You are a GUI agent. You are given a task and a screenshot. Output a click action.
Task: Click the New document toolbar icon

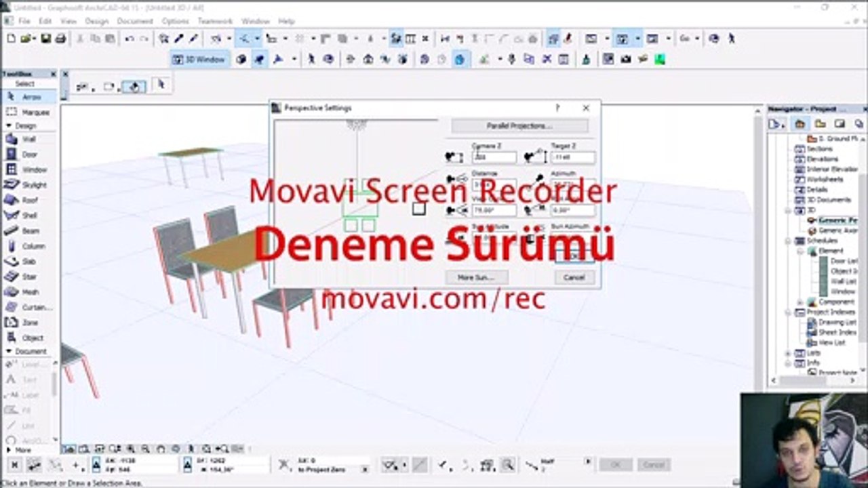[x=11, y=39]
